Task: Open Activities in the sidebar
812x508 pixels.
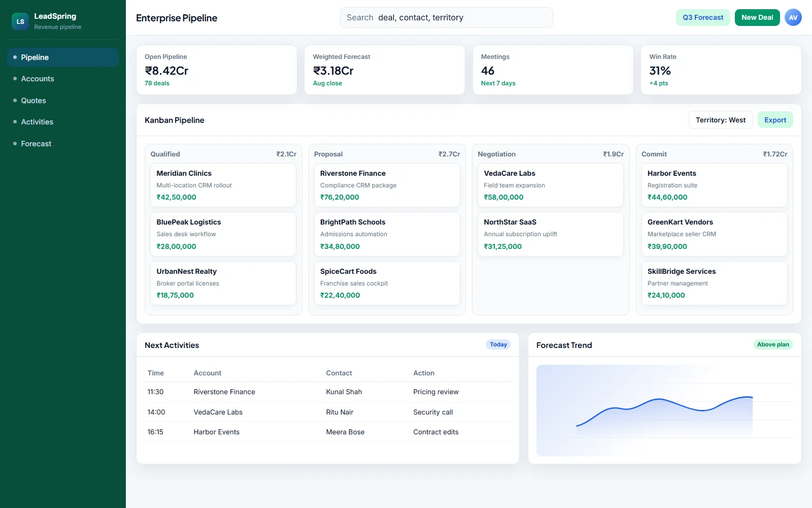Action: (x=63, y=122)
